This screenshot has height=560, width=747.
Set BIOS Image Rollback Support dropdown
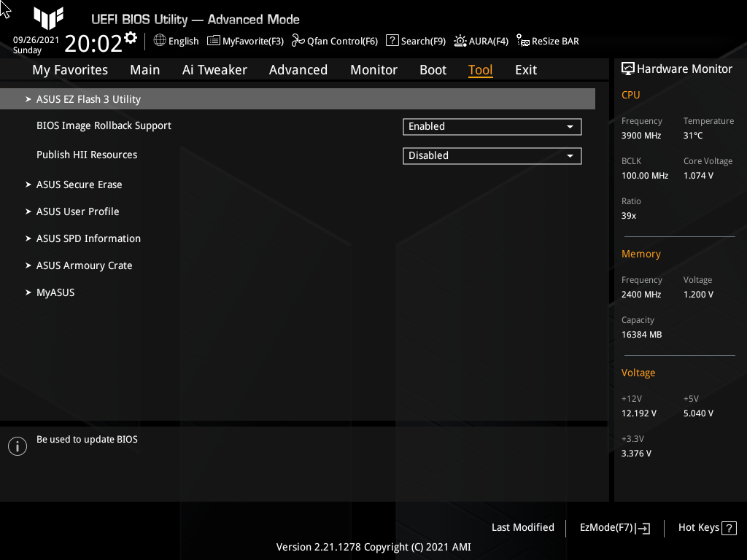[x=492, y=126]
